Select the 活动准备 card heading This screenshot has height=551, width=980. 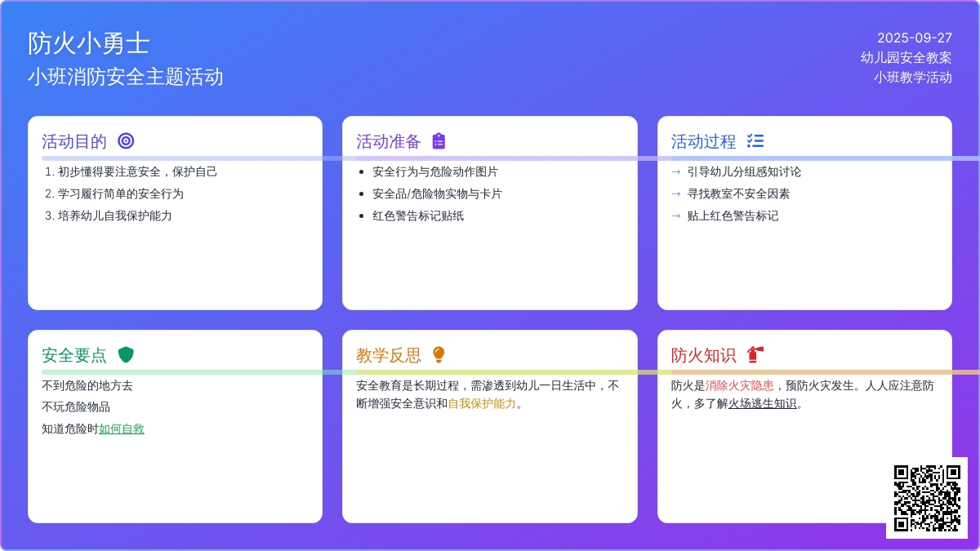[389, 141]
